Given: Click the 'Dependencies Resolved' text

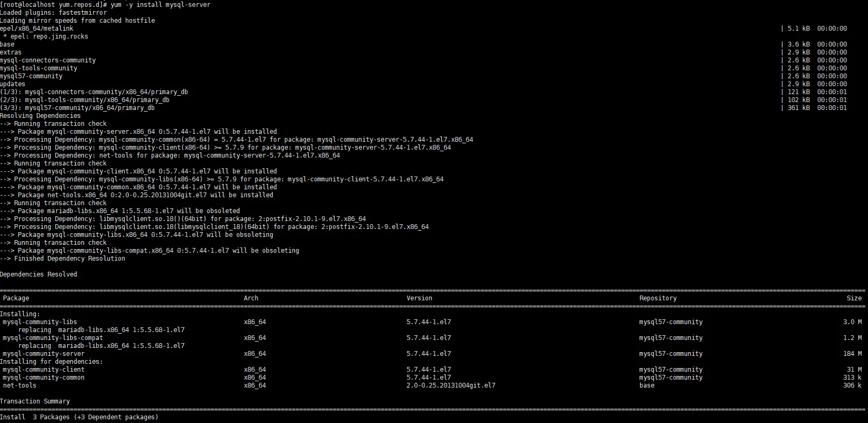Looking at the screenshot, I should tap(39, 274).
